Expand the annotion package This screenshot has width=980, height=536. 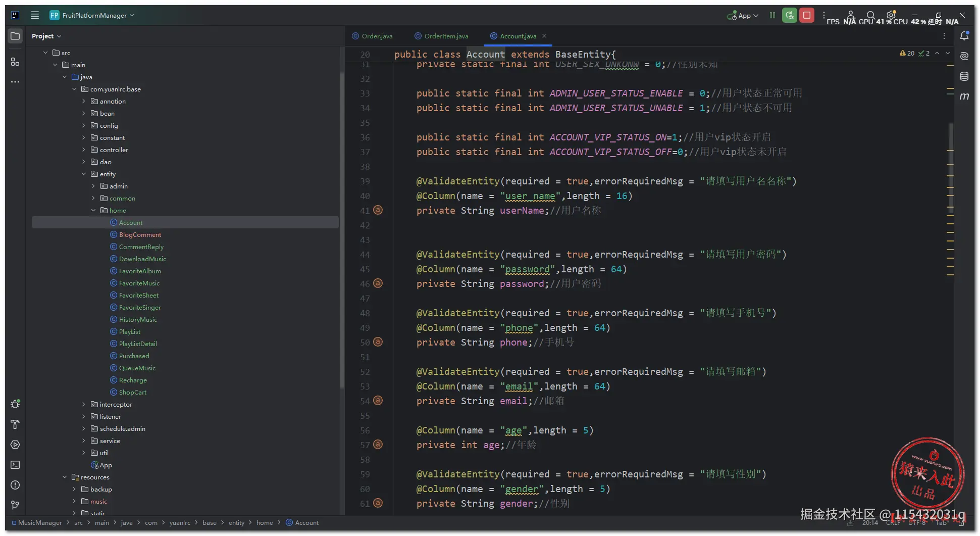(84, 101)
